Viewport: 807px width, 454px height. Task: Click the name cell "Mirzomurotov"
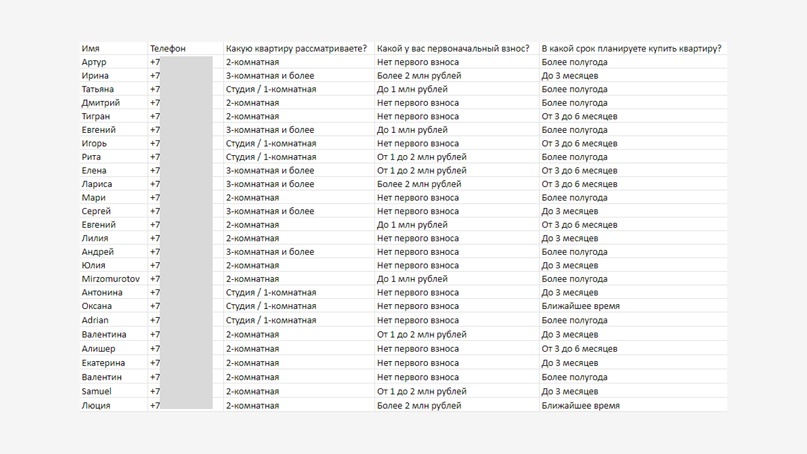click(111, 279)
